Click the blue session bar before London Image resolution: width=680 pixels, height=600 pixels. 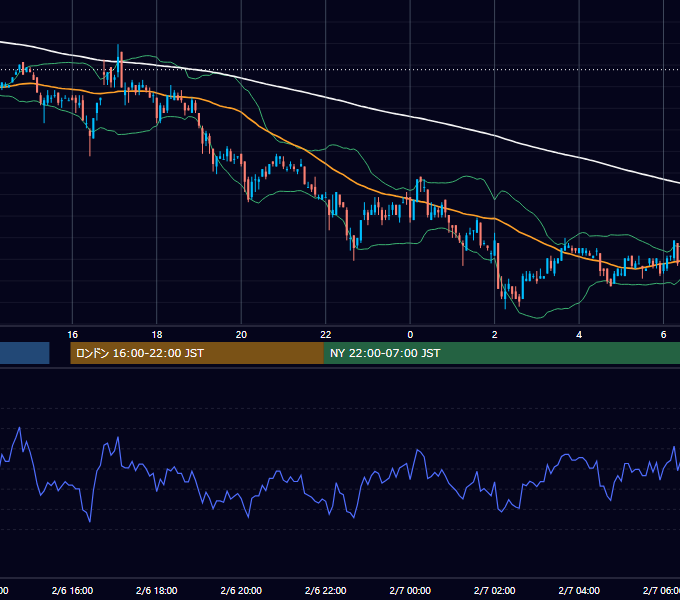coord(25,353)
